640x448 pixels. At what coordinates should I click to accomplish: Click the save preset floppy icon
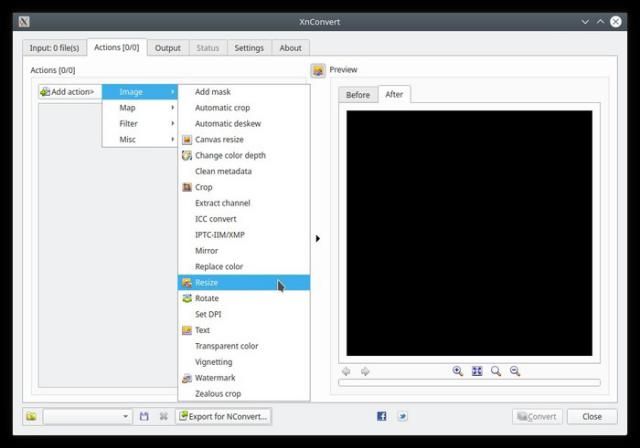pos(144,416)
